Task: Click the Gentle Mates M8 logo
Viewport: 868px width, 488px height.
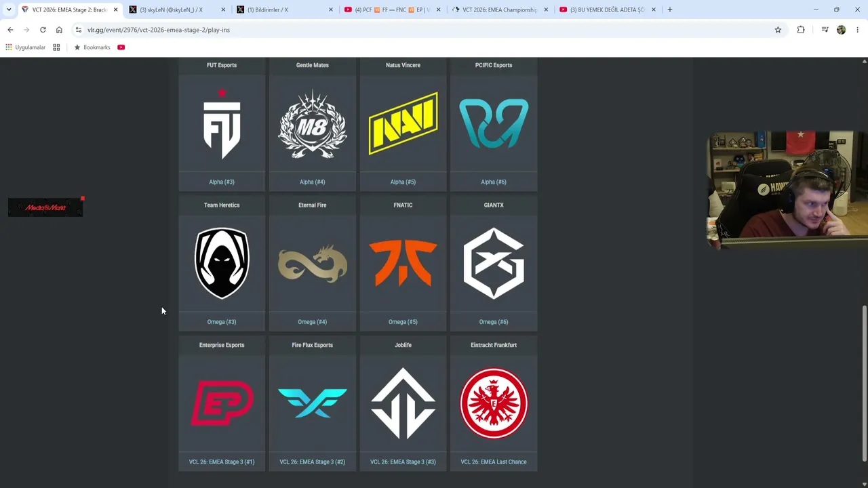Action: 313,124
